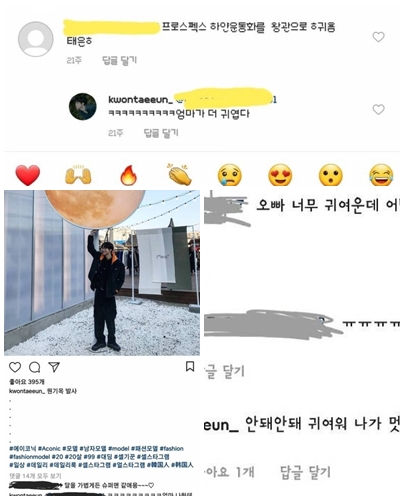Like the post using heart icon below photo

[x=15, y=367]
